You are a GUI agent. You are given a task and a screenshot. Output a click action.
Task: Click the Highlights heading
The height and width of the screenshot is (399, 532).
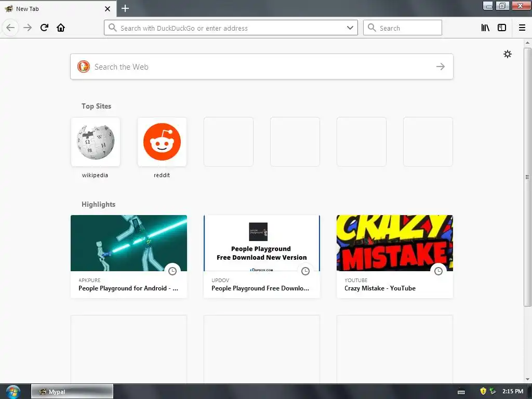(x=98, y=204)
